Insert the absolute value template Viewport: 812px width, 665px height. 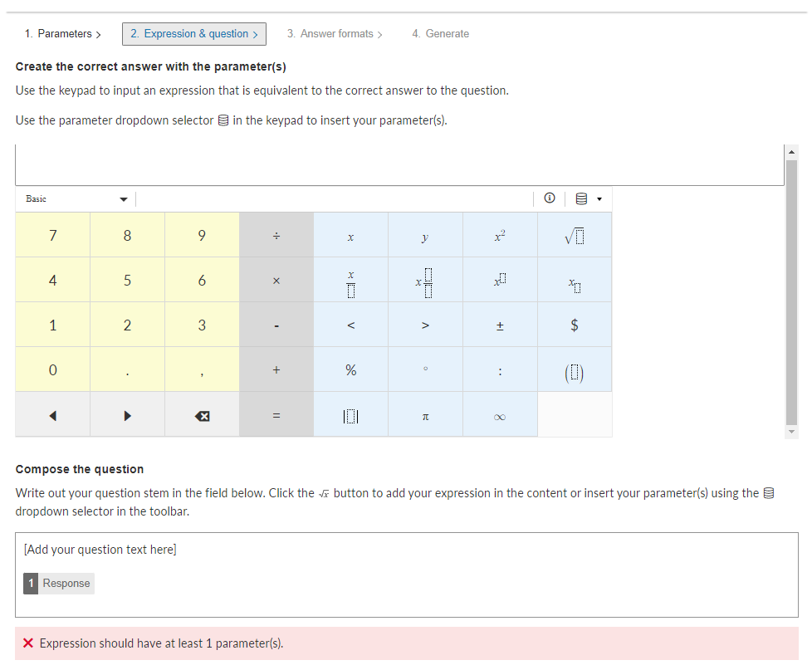(350, 415)
